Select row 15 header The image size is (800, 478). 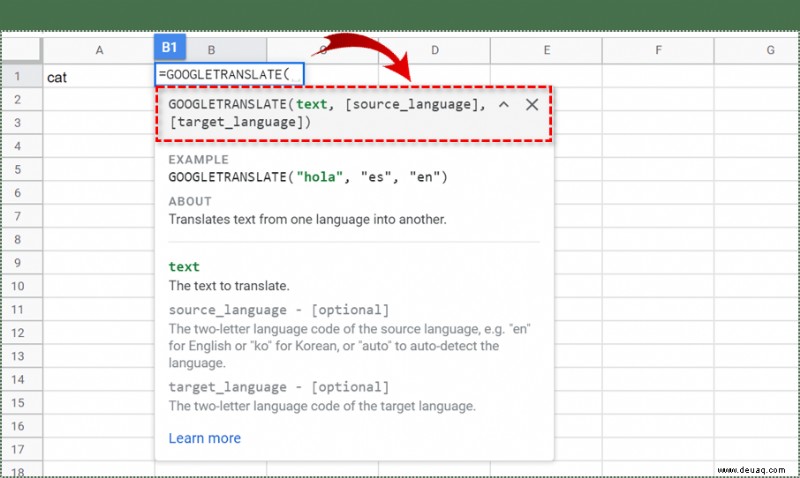point(21,403)
